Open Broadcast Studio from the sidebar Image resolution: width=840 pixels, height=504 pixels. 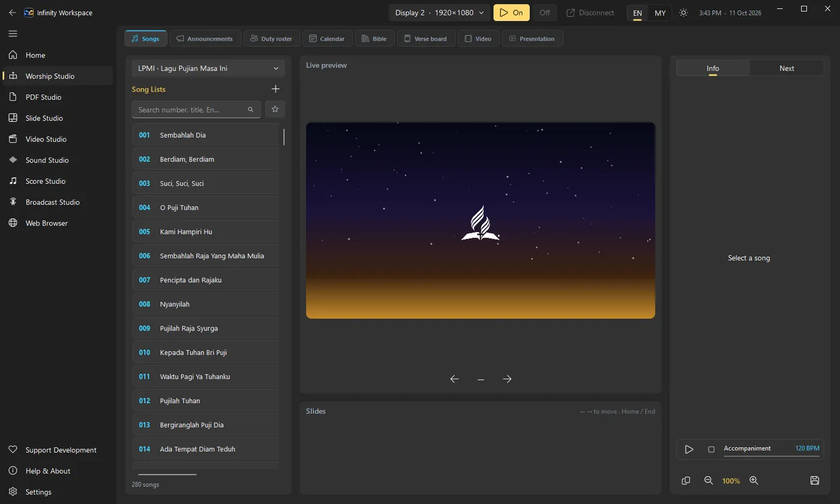point(58,202)
